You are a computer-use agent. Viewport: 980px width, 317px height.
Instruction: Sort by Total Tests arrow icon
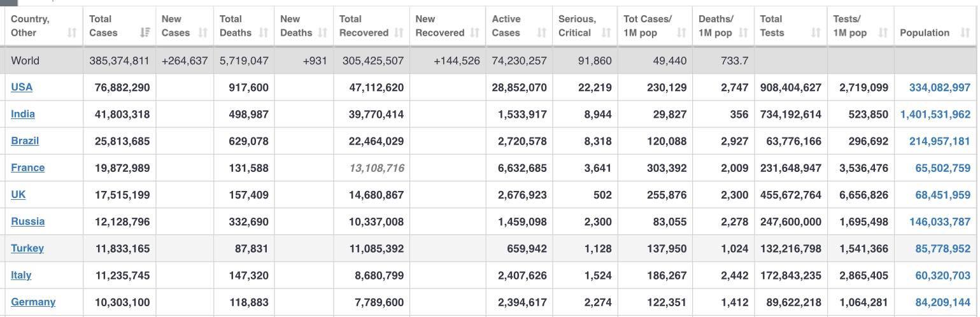point(816,32)
